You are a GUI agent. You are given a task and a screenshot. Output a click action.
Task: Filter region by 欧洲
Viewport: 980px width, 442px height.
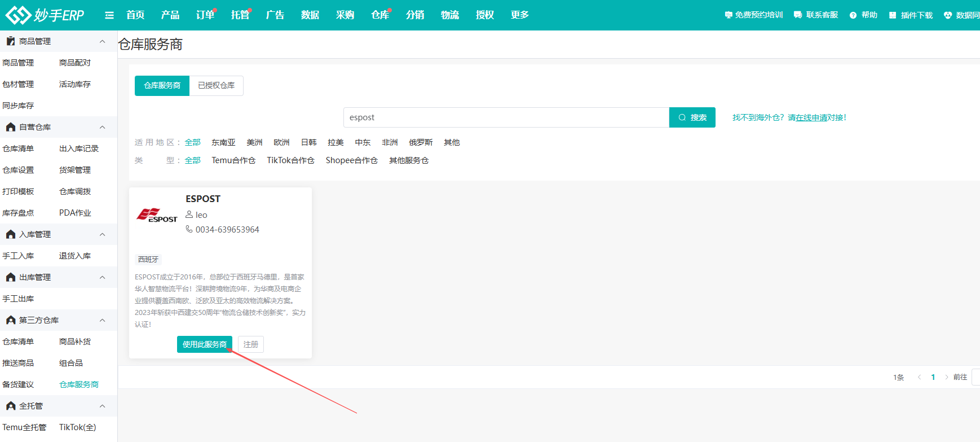point(281,142)
